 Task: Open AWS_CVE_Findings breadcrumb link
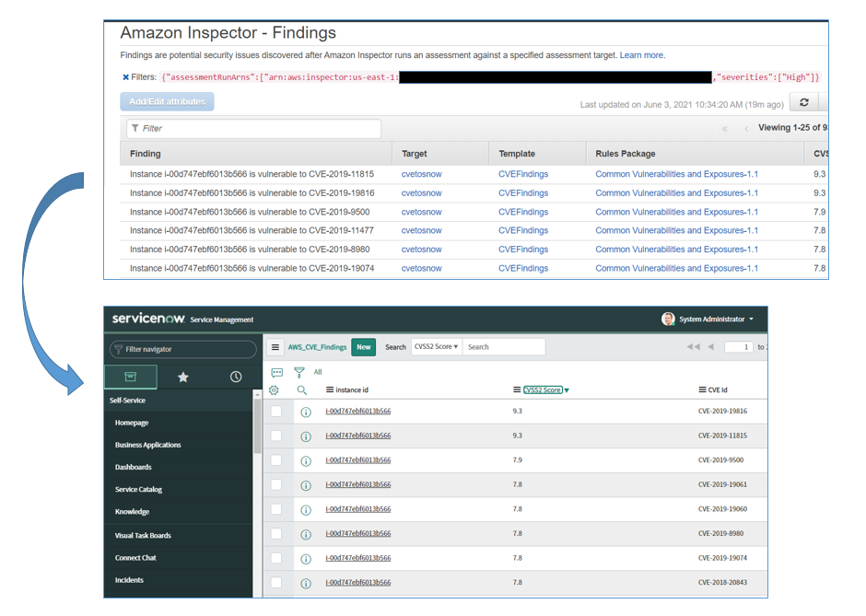tap(317, 347)
